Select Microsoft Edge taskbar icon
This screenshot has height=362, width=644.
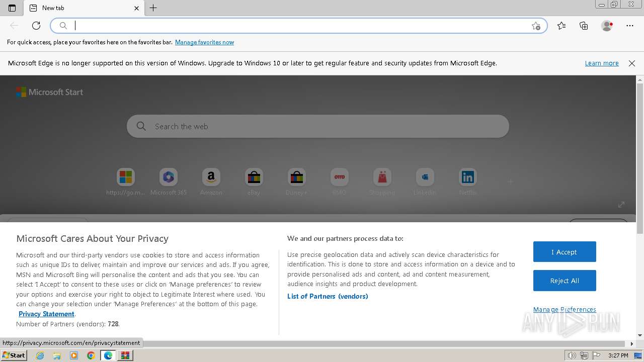[108, 355]
